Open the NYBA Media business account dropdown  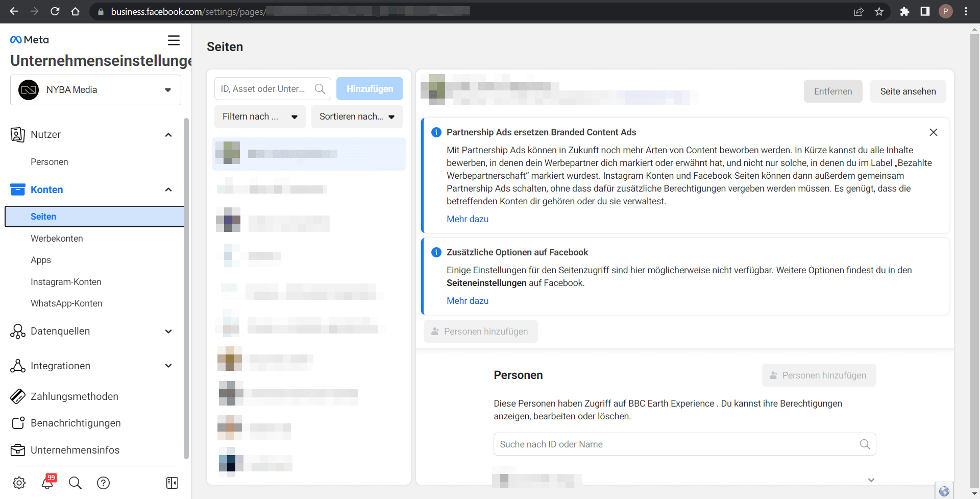(95, 90)
